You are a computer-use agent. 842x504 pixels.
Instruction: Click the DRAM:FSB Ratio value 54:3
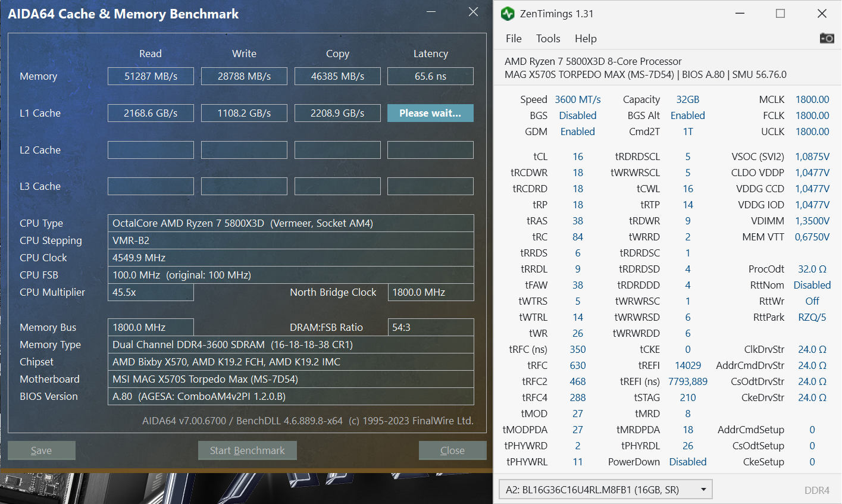pos(431,327)
